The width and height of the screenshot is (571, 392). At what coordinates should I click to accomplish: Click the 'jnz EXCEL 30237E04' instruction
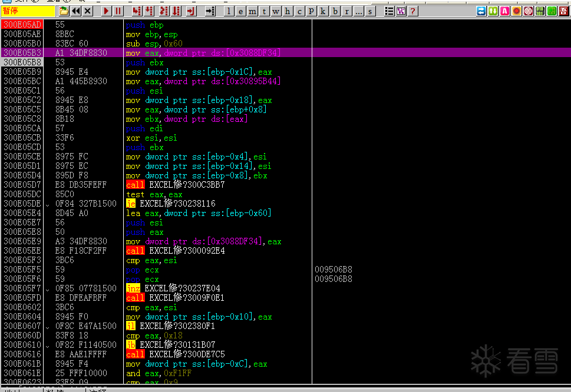coord(173,288)
